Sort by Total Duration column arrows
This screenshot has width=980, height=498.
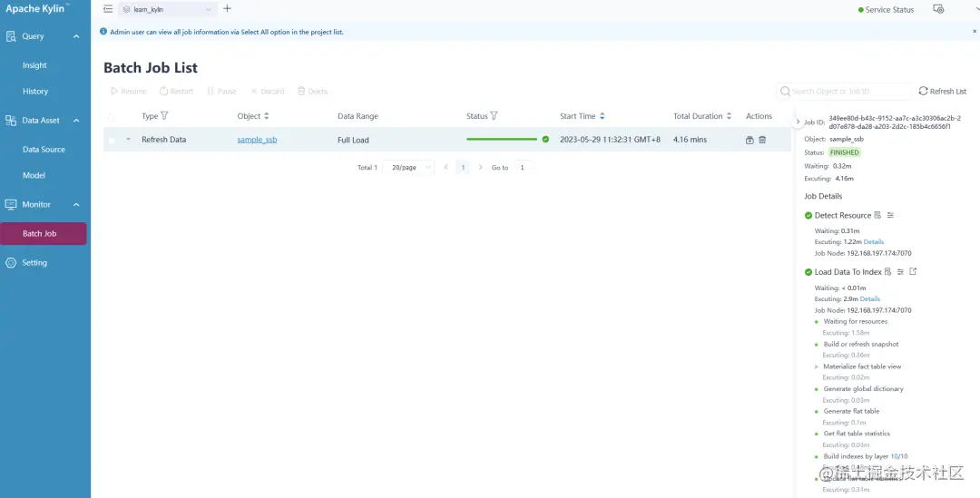[728, 116]
